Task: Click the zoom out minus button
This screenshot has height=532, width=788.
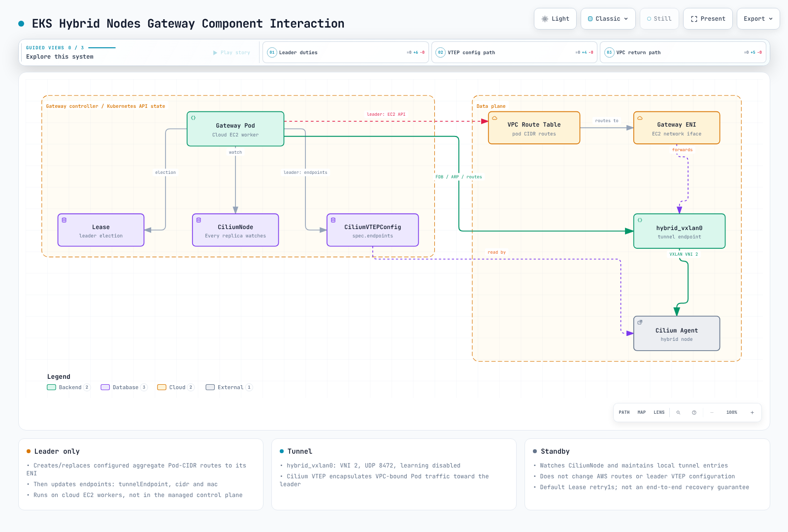Action: [712, 412]
